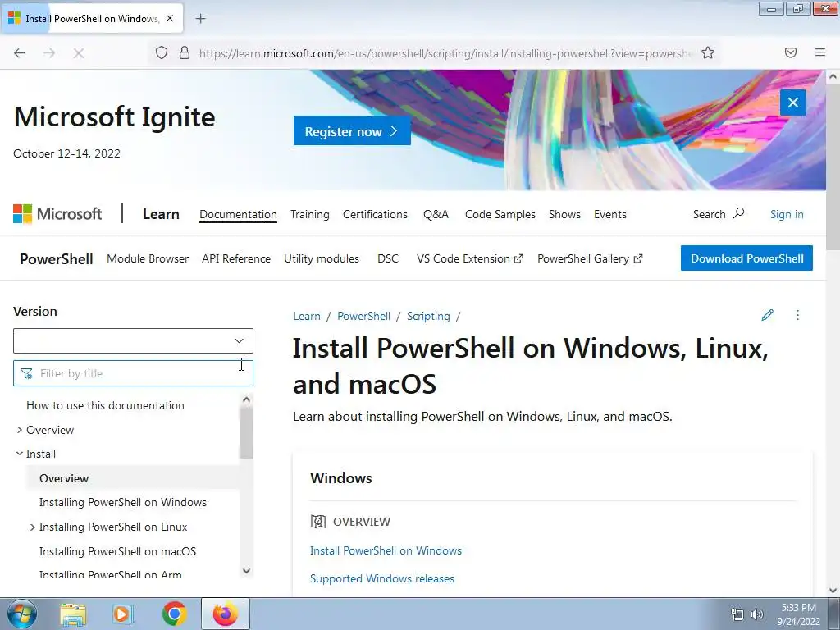
Task: Click the Microsoft logo
Action: click(57, 214)
